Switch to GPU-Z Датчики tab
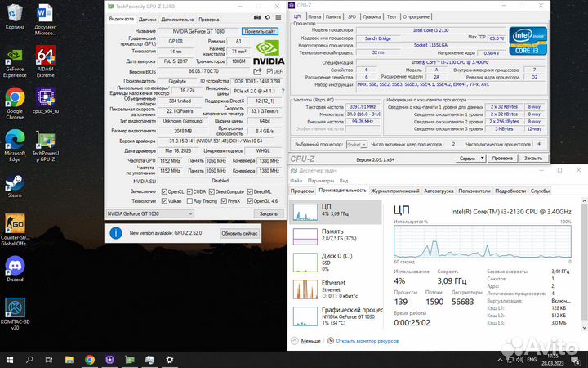The image size is (588, 368). [147, 20]
